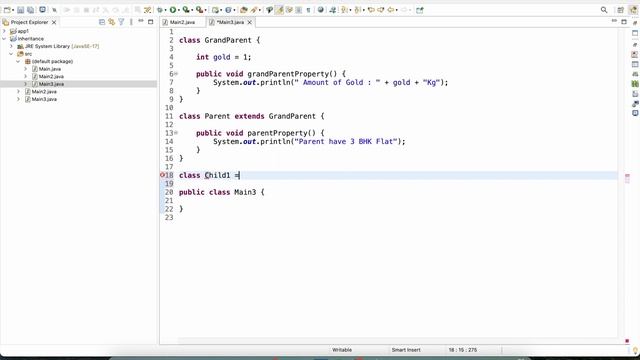The width and height of the screenshot is (640, 360).
Task: Fold grandParentProperty method at line 6
Action: coord(176,74)
